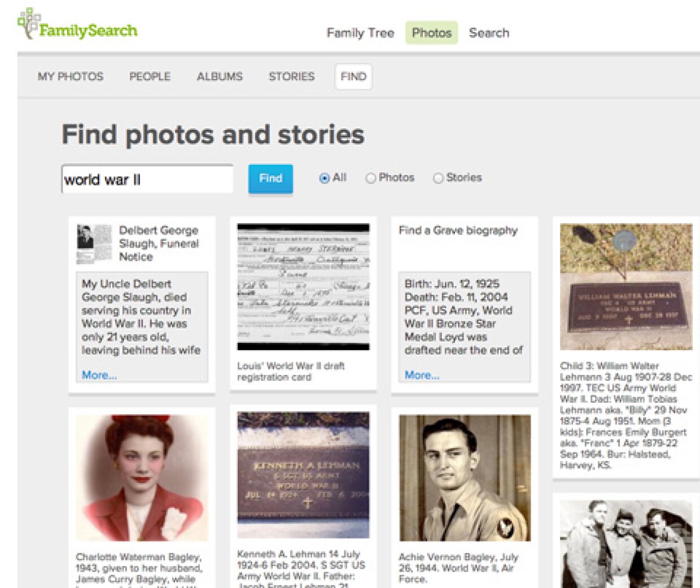The height and width of the screenshot is (588, 700).
Task: Open Kenneth A. Lehman headstone photo
Action: pos(303,475)
